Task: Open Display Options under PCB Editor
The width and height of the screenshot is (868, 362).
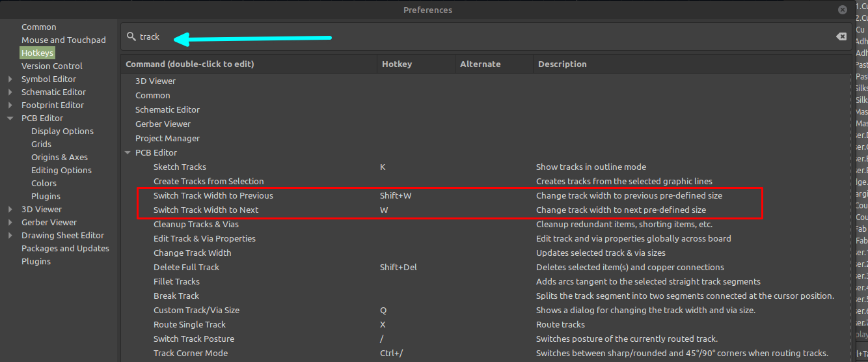Action: 62,132
